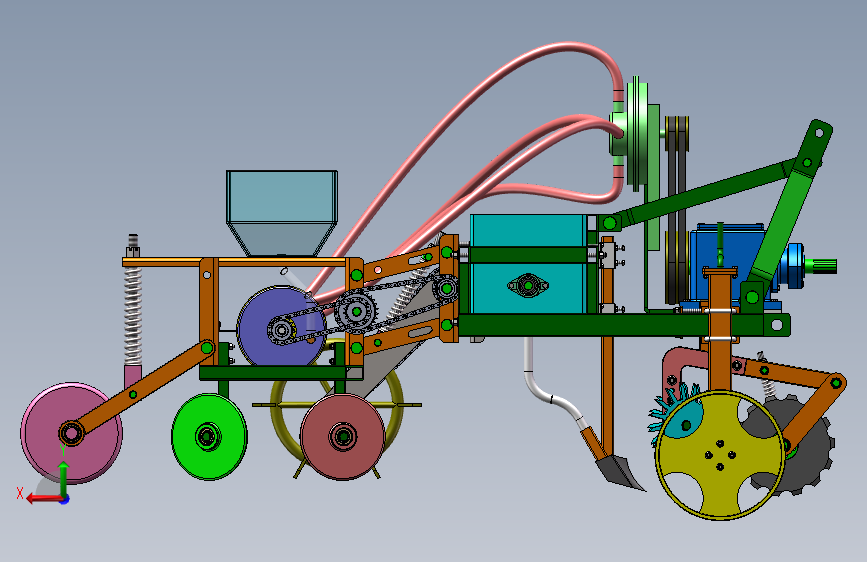Select the black furrow opener shovel tip

pyautogui.click(x=618, y=470)
